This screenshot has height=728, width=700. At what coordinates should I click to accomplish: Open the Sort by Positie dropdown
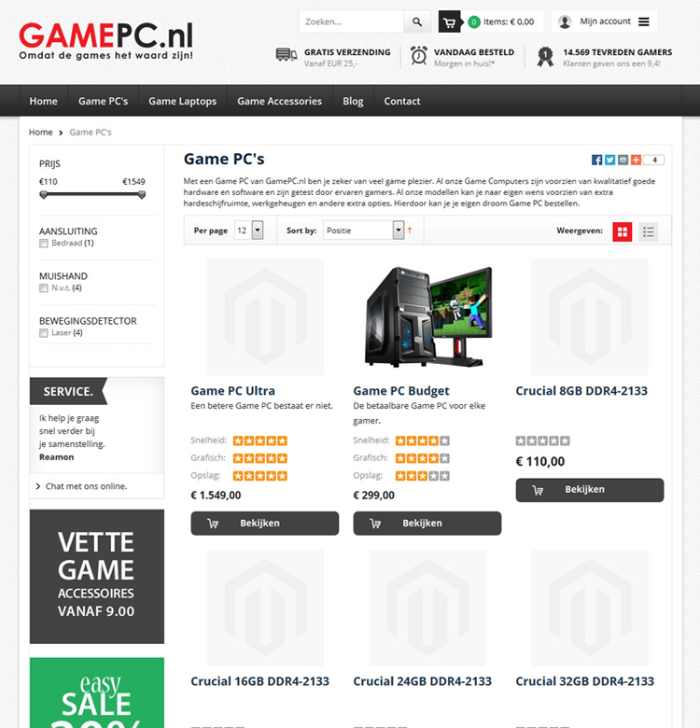[363, 231]
